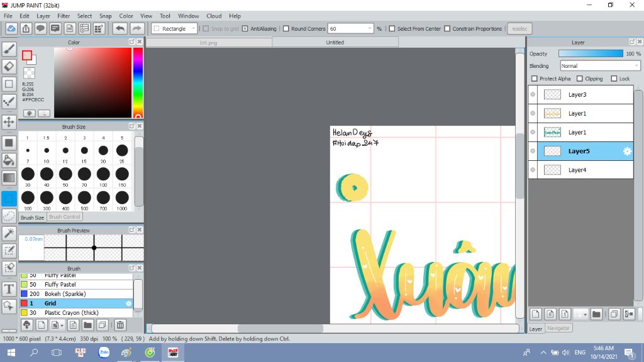This screenshot has width=644, height=362.
Task: Select brush size 100
Action: (103, 174)
